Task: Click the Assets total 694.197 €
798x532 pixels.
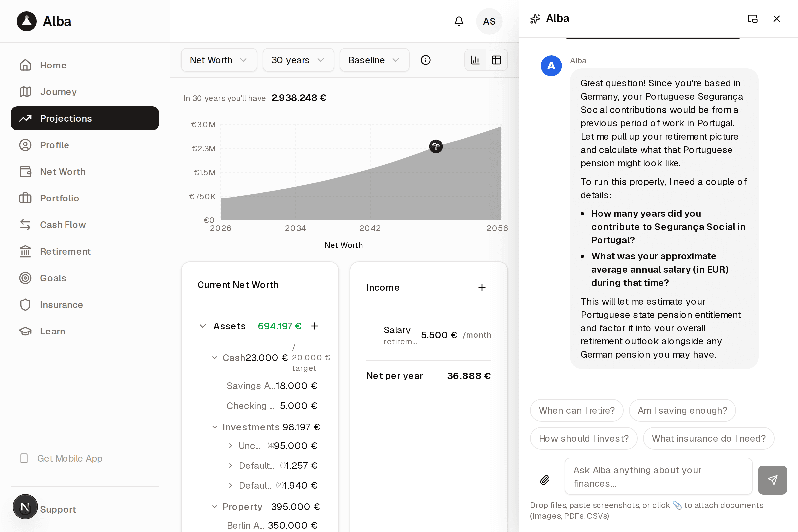Action: (280, 326)
